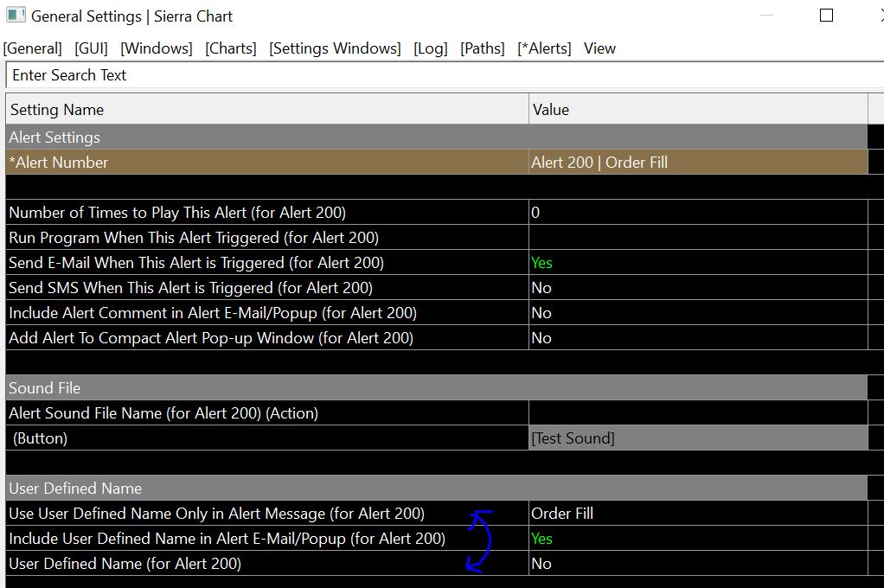Click the Alert Sound File Name value cell

(x=699, y=413)
